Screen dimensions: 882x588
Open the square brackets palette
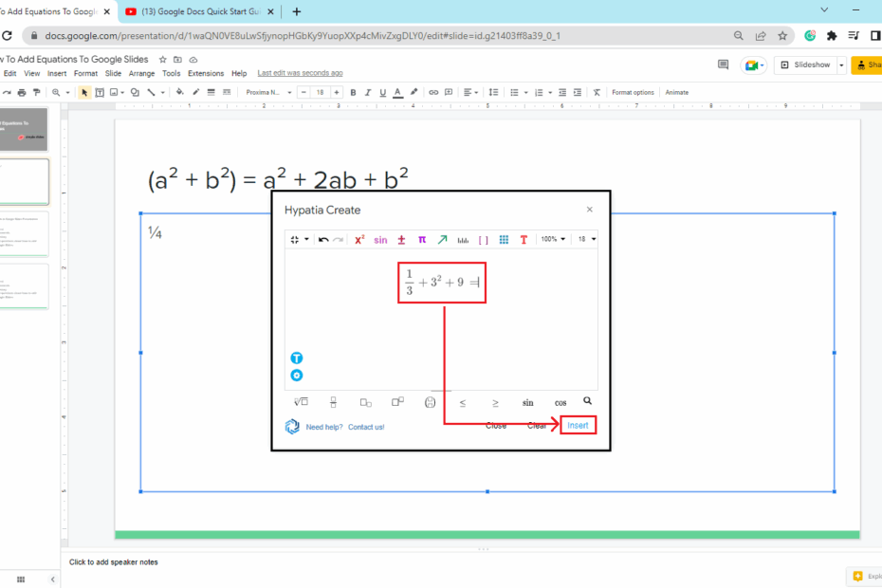click(x=483, y=240)
